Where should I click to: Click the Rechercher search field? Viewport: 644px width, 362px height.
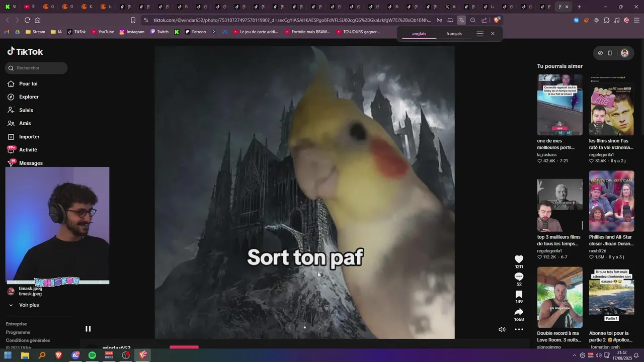pos(36,68)
